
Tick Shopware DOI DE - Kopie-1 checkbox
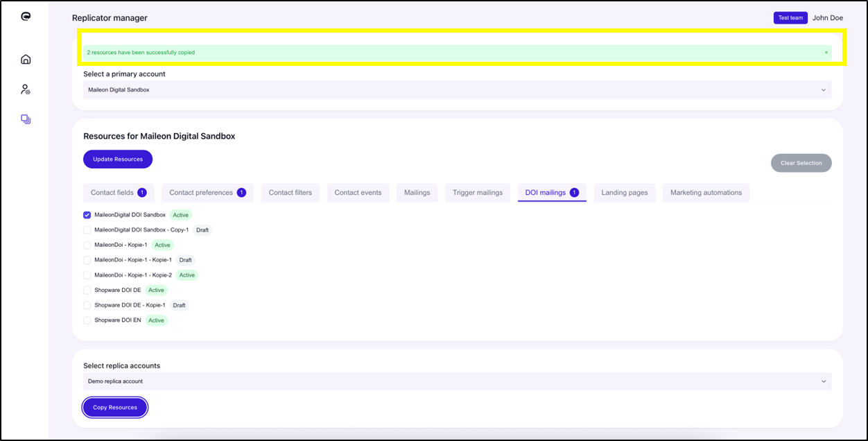point(87,305)
